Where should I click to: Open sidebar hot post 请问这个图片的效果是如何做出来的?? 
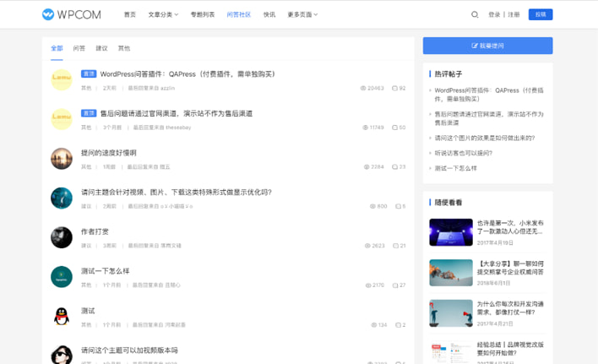click(x=485, y=138)
